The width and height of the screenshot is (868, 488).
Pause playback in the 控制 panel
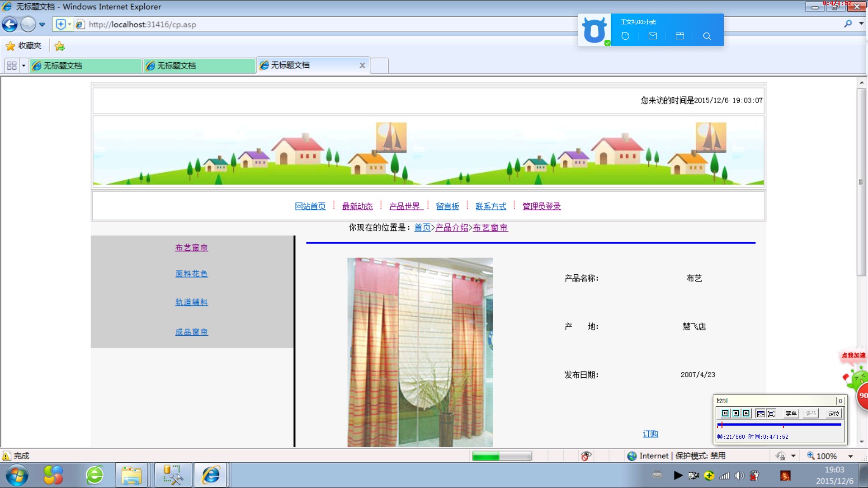(x=725, y=413)
